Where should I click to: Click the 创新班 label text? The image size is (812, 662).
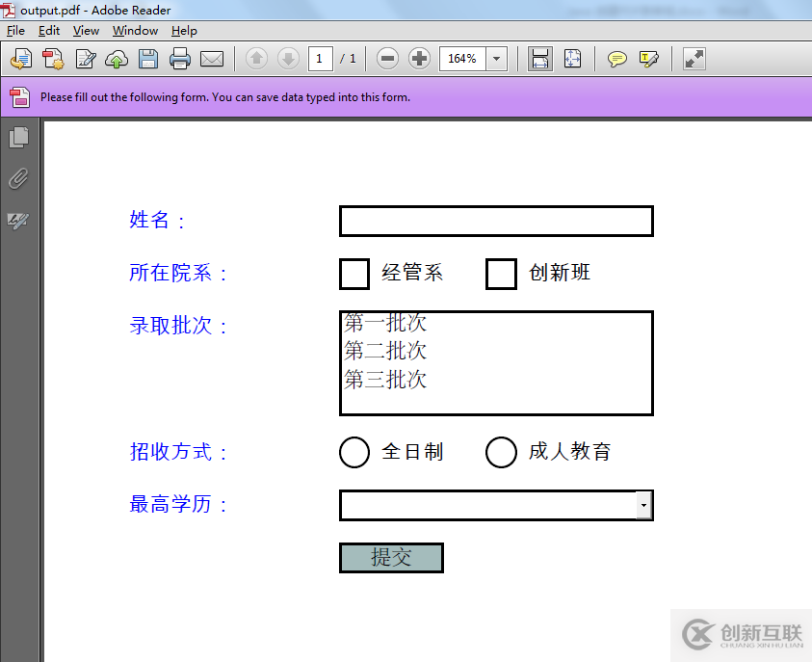point(560,273)
